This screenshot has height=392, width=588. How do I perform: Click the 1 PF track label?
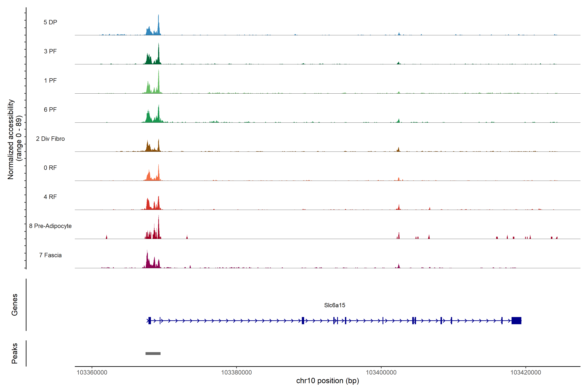tap(50, 81)
